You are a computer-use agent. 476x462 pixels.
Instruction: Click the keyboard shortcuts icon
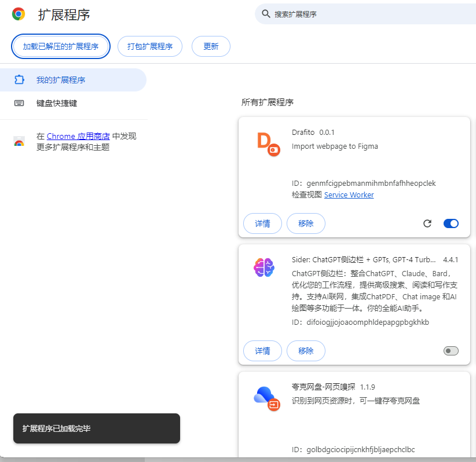point(19,103)
